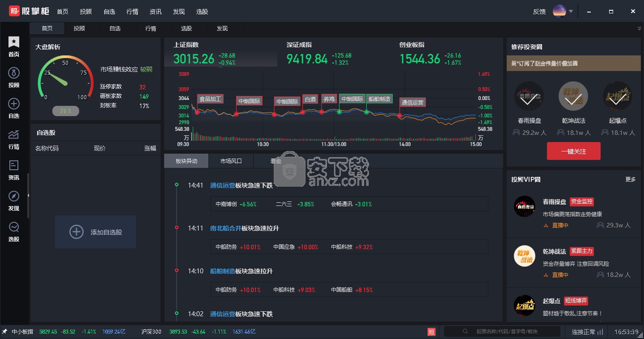Switch to 行情 tab in tab strip
Image resolution: width=644 pixels, height=339 pixels.
[x=151, y=28]
